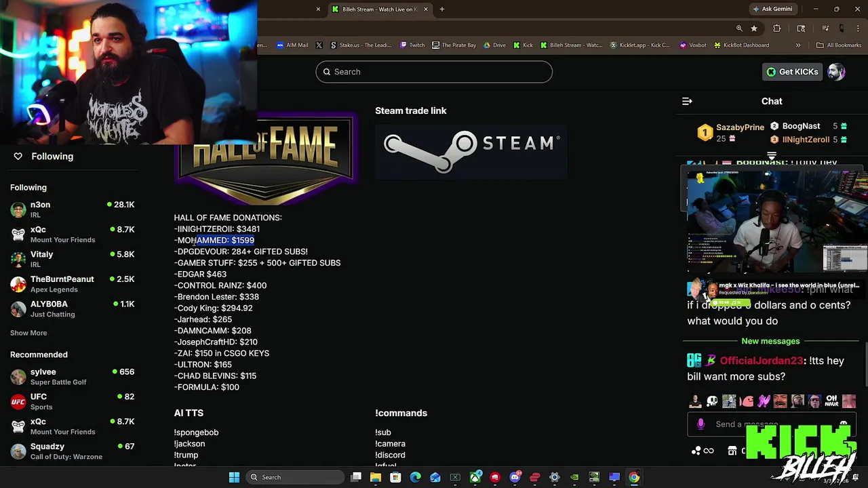Open sylvee recommended channel
868x488 pixels.
[72, 377]
